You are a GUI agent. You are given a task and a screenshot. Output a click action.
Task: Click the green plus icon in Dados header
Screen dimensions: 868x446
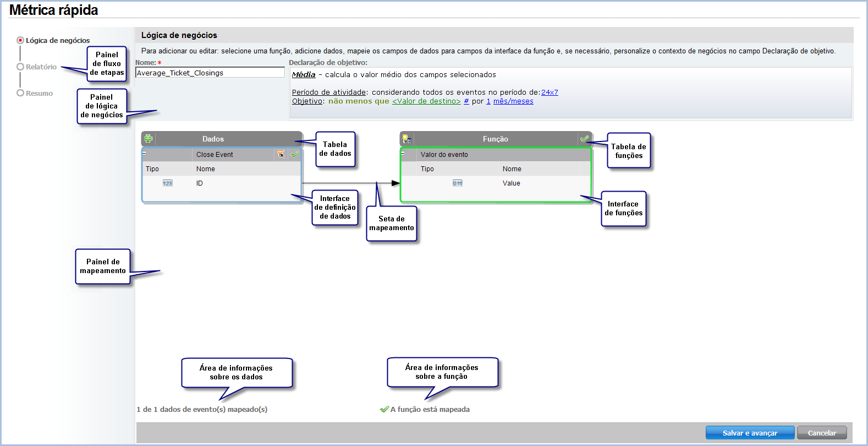148,139
